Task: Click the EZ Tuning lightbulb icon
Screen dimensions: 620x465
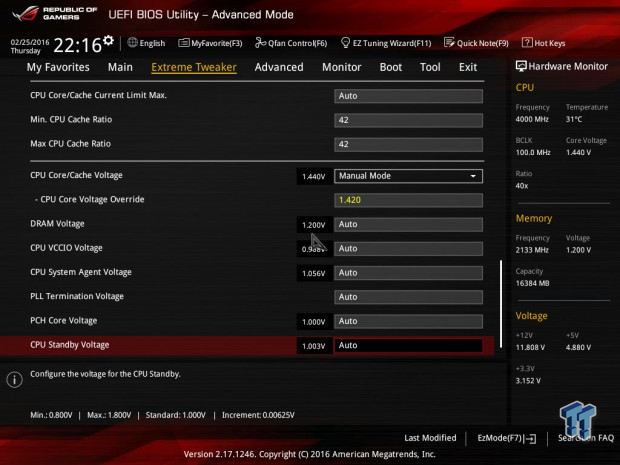Action: [345, 43]
